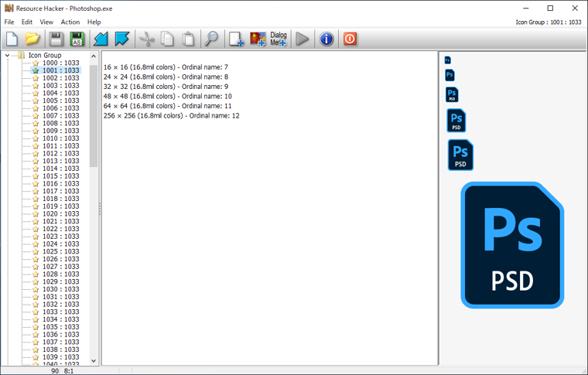Click the Resource Hacker title bar logo
This screenshot has width=588, height=375.
tap(9, 9)
